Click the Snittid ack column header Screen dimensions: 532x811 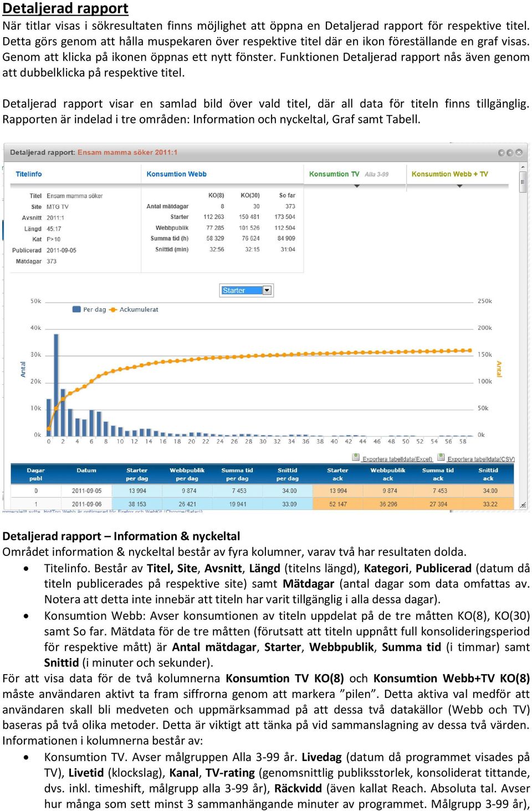[488, 475]
